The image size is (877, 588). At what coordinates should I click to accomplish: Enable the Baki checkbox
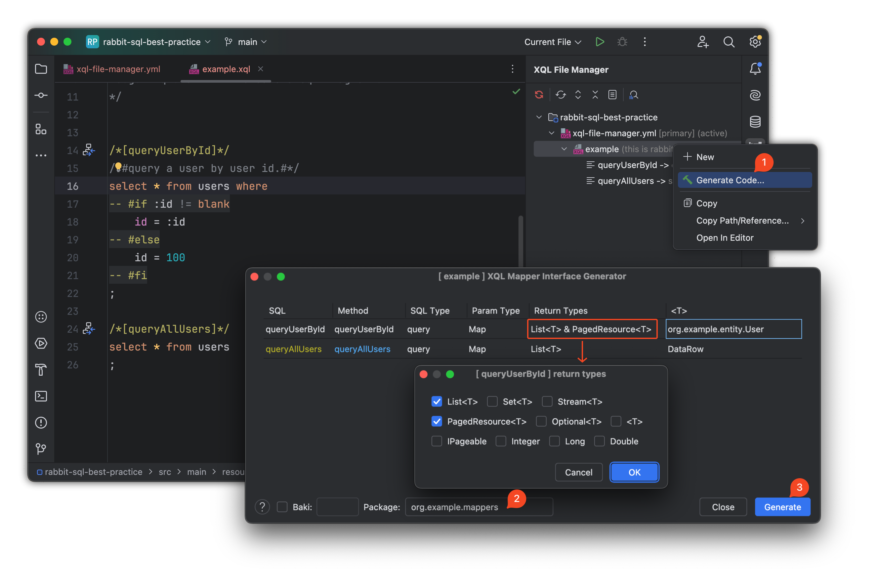[282, 507]
